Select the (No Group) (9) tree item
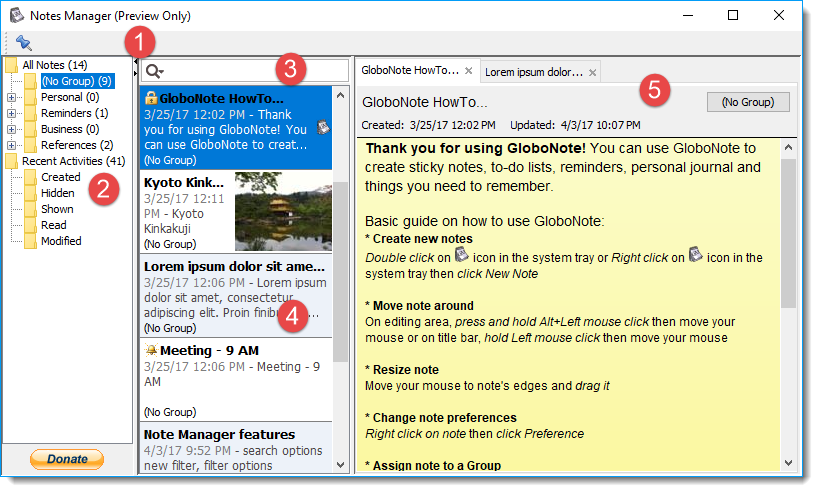This screenshot has height=492, width=818. click(77, 81)
